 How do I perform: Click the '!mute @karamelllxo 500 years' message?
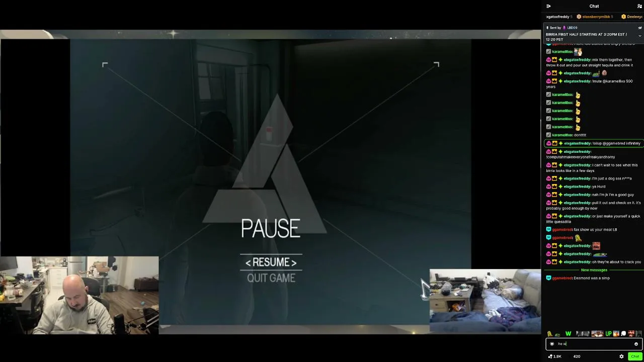click(589, 83)
